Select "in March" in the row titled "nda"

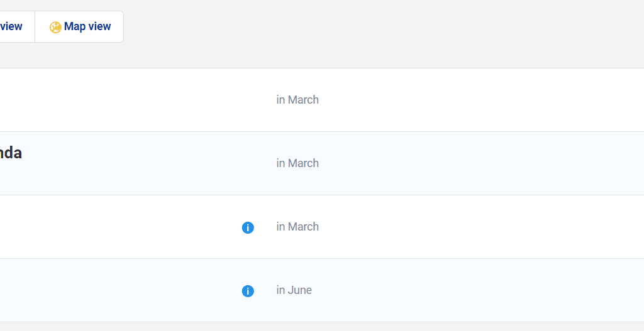tap(297, 163)
